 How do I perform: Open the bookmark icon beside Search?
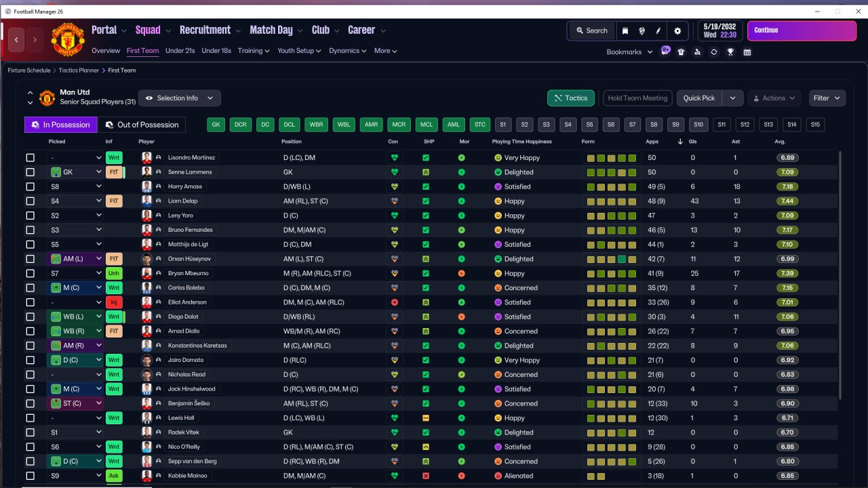coord(625,30)
